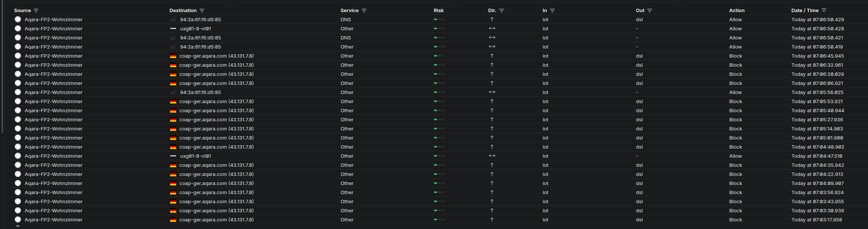Select the 94:2a:6f:f6:d5:85 destination at 07:05:56.025
Screen dimensions: 868x229
200,93
